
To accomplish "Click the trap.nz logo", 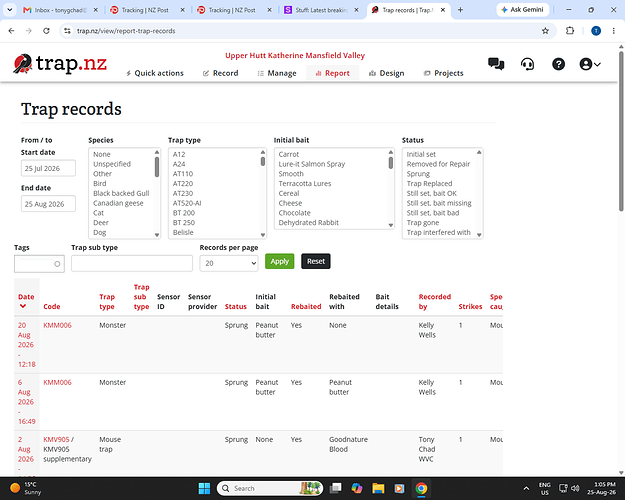I will coord(60,64).
